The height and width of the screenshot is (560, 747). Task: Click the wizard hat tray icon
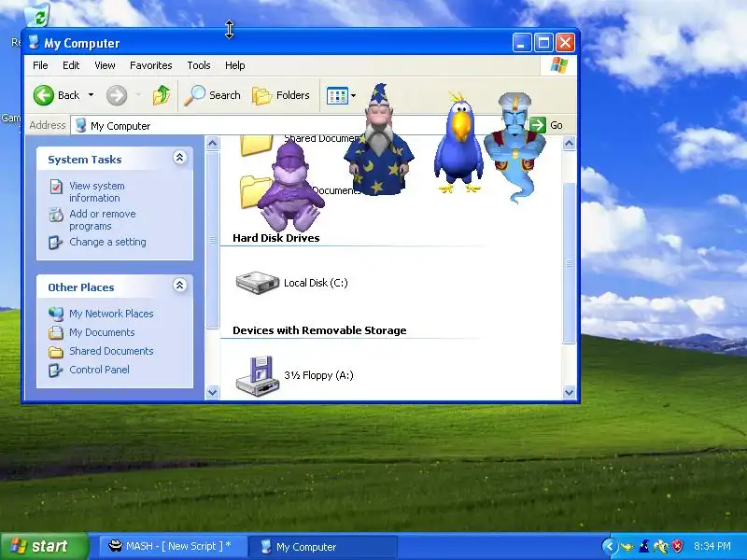coord(644,546)
